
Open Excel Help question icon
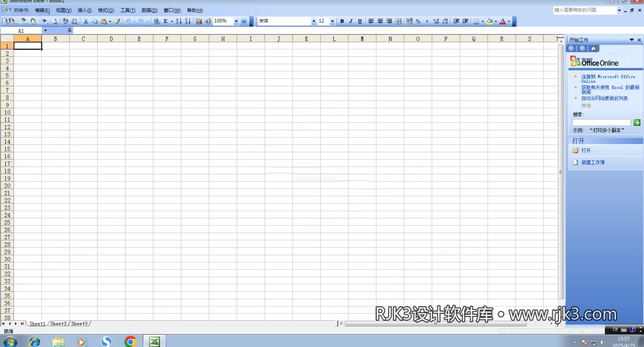pyautogui.click(x=244, y=21)
